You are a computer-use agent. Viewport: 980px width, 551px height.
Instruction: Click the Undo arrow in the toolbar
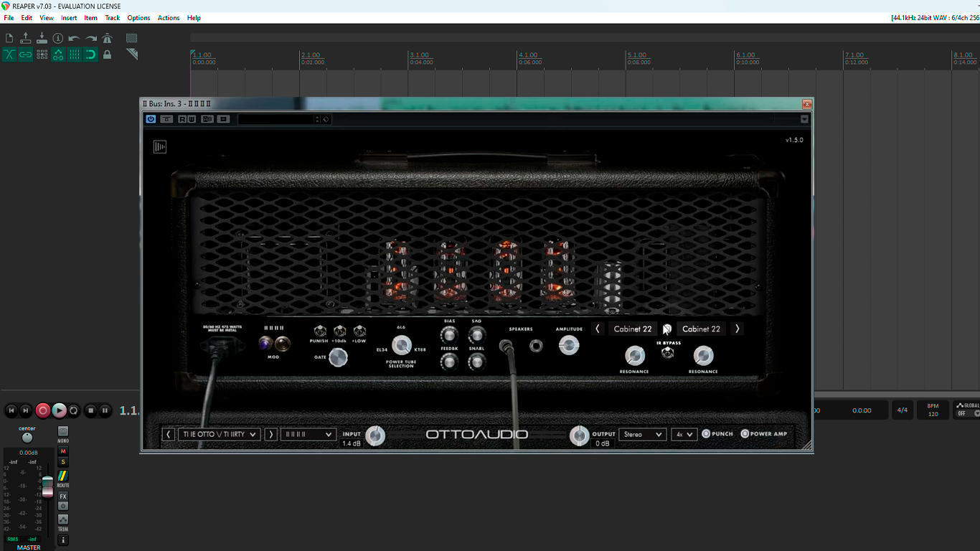click(75, 38)
